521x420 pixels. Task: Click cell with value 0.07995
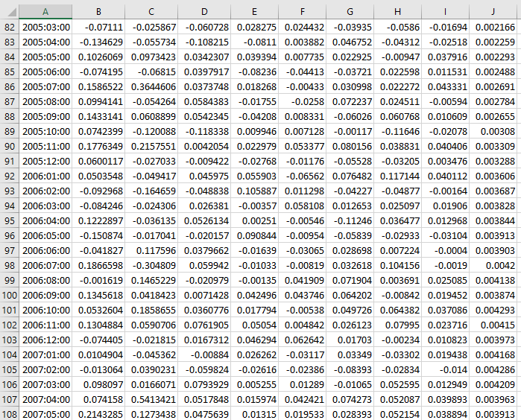pyautogui.click(x=397, y=325)
